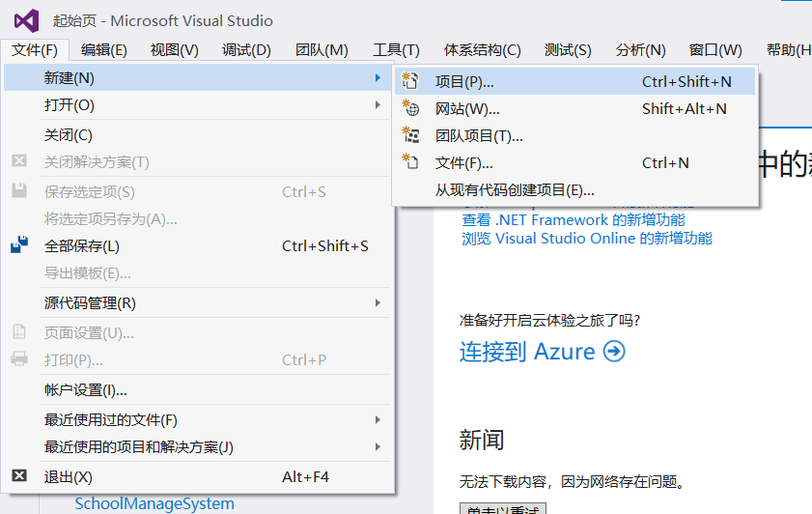The width and height of the screenshot is (812, 514).
Task: Choose 最近使用过的文件(F) entry
Action: 197,419
